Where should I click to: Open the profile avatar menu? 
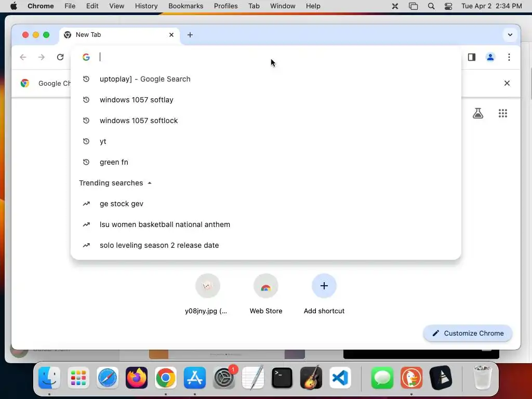point(490,57)
